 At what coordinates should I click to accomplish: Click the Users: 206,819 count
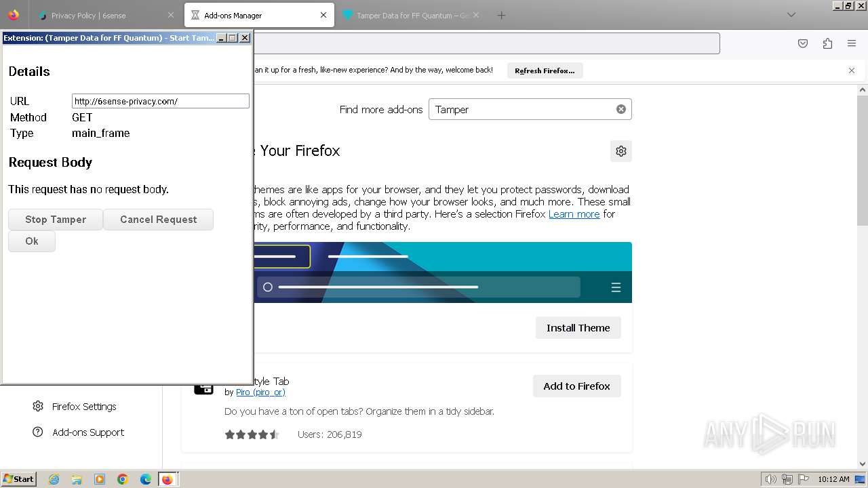click(330, 434)
